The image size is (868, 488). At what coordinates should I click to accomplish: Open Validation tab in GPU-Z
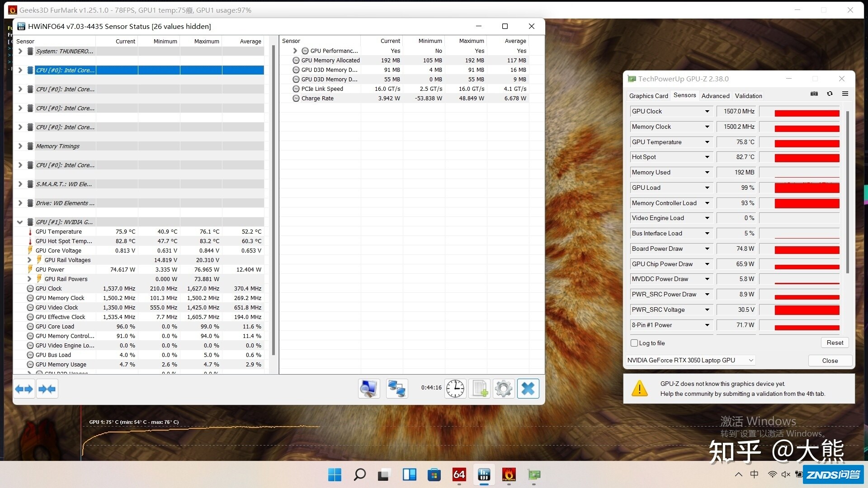pyautogui.click(x=748, y=96)
